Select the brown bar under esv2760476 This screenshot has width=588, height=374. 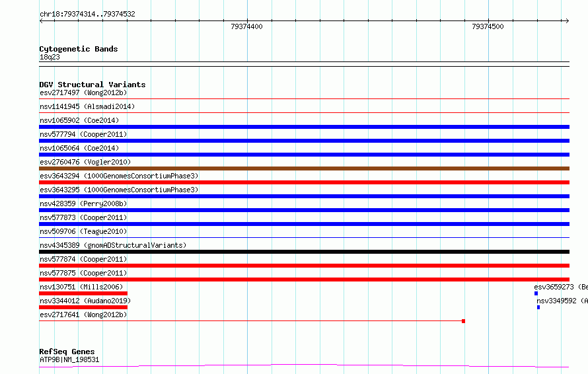304,168
